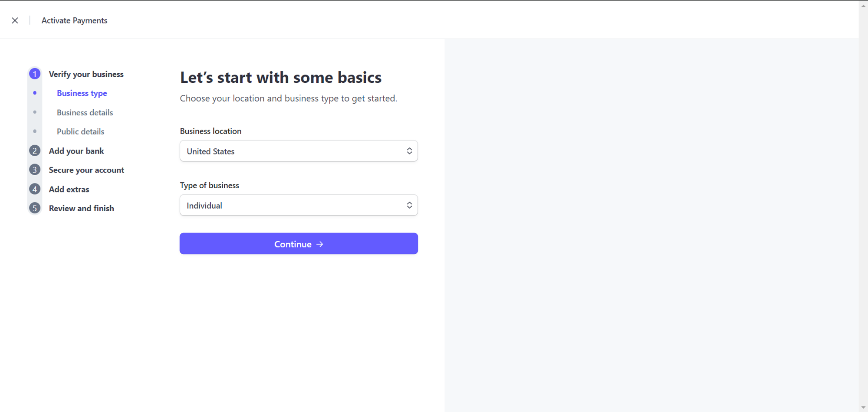Click the chevron arrows on United States field

click(x=409, y=151)
